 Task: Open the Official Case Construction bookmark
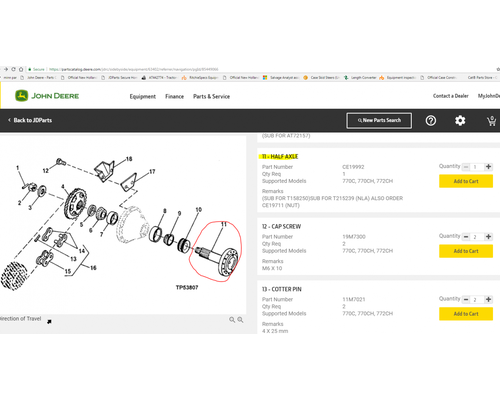click(439, 78)
